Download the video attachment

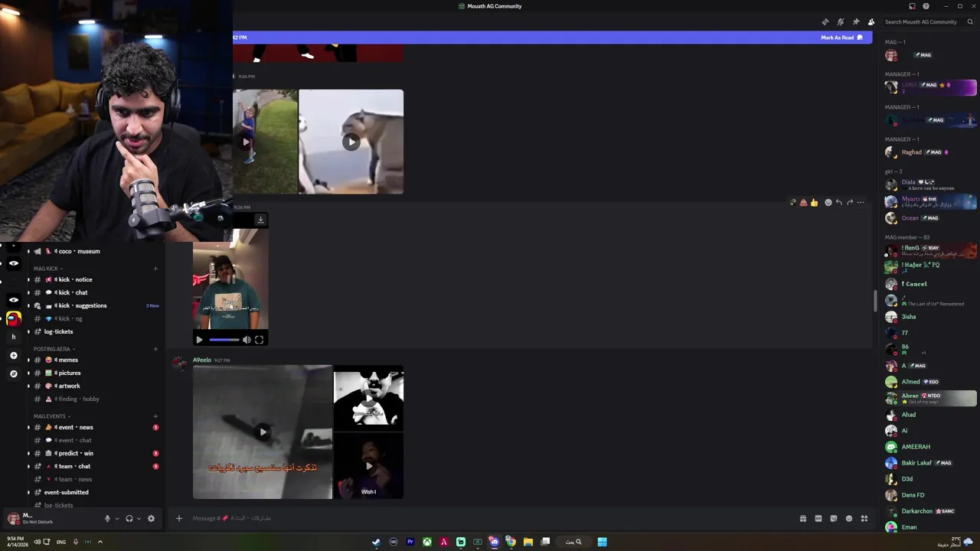pos(260,220)
